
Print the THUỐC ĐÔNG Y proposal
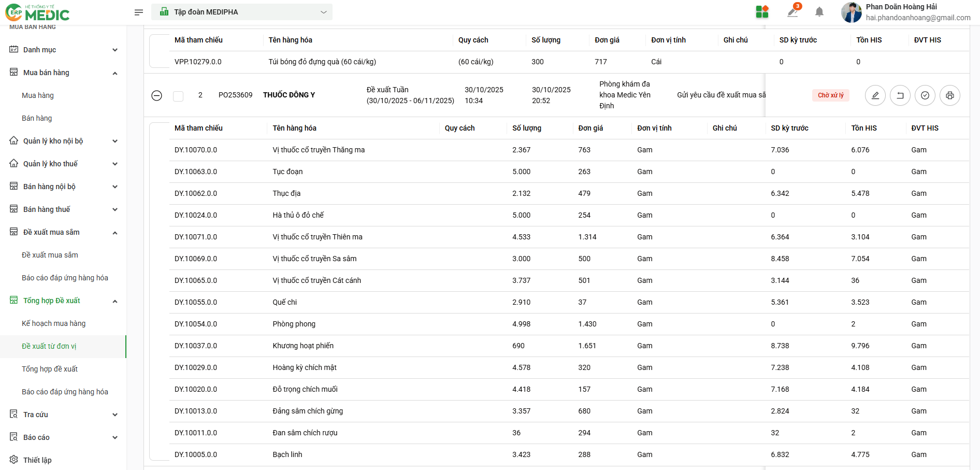949,95
